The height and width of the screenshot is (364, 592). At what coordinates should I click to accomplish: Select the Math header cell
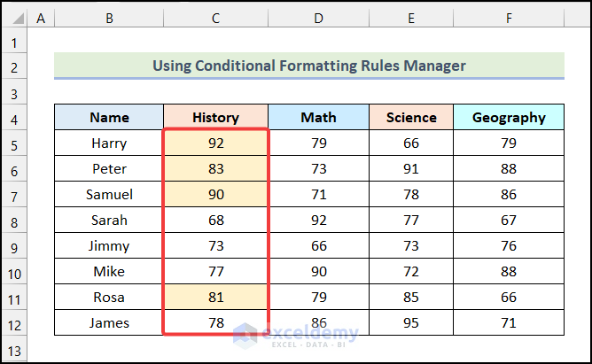point(318,117)
